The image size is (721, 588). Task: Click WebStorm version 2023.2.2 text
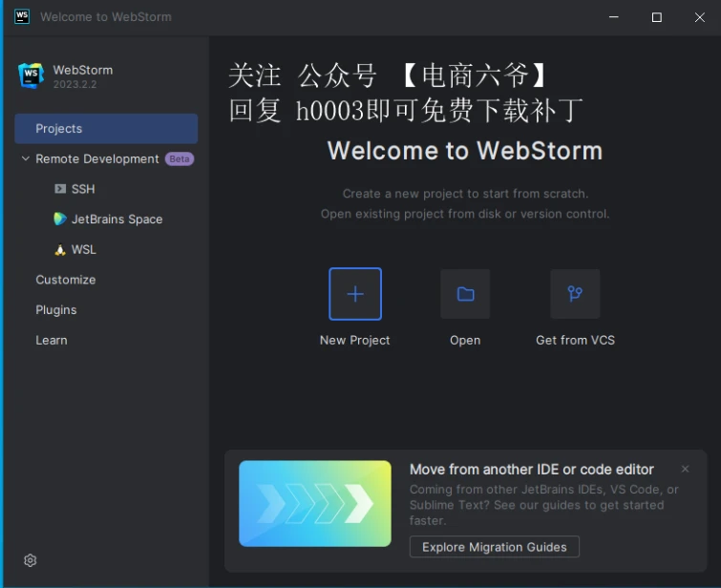pos(74,84)
